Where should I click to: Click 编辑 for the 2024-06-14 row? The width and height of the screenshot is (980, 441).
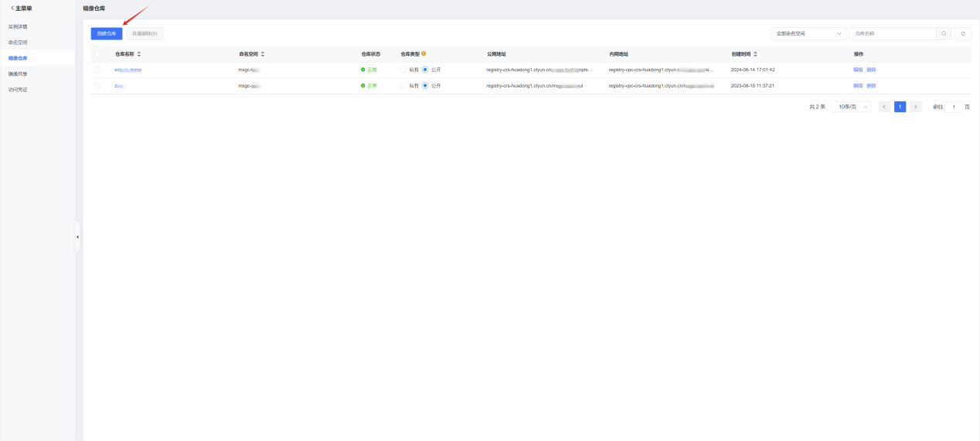coord(858,70)
